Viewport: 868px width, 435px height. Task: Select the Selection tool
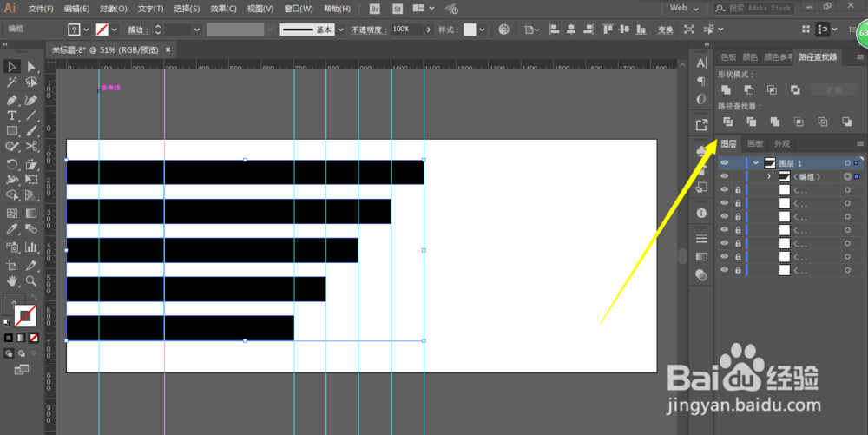(11, 66)
